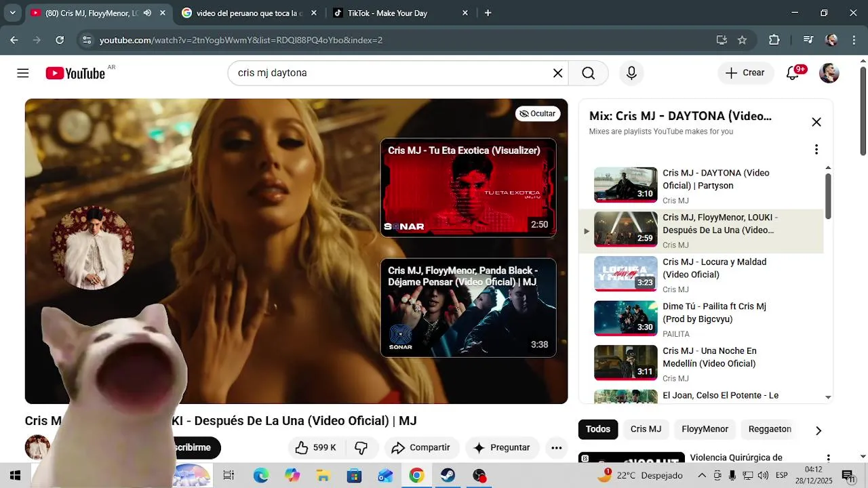Open the tab search dropdown arrow
868x488 pixels.
[12, 13]
